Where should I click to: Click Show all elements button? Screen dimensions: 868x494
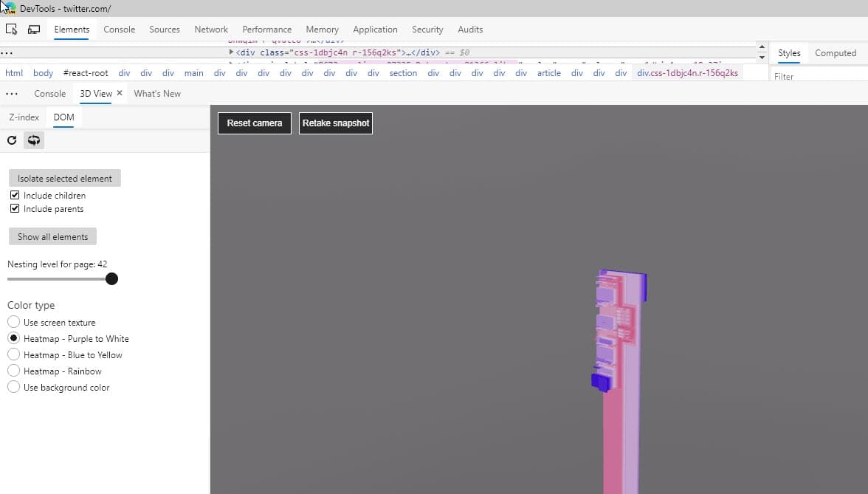(52, 236)
